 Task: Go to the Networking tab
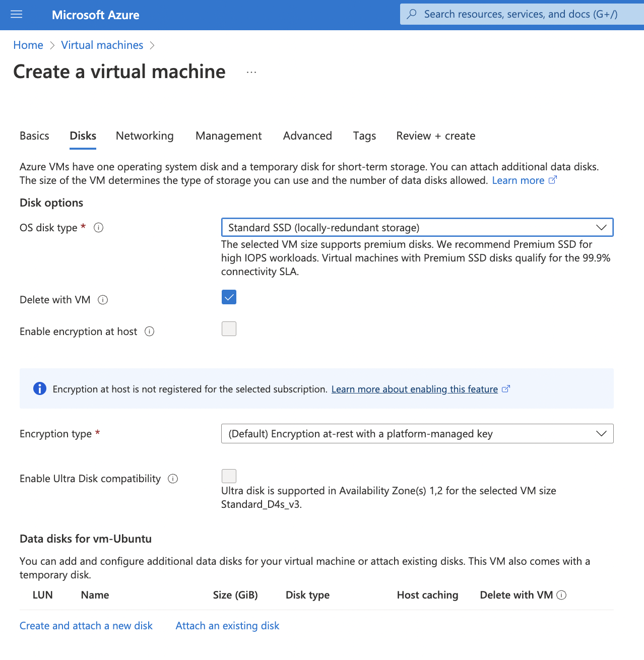click(145, 136)
